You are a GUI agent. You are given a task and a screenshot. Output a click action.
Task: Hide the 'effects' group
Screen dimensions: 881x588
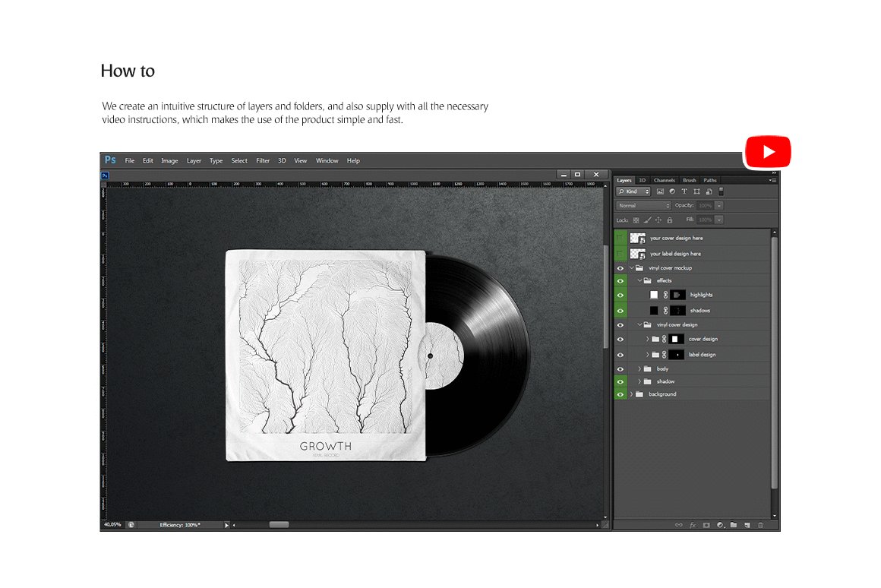click(620, 280)
